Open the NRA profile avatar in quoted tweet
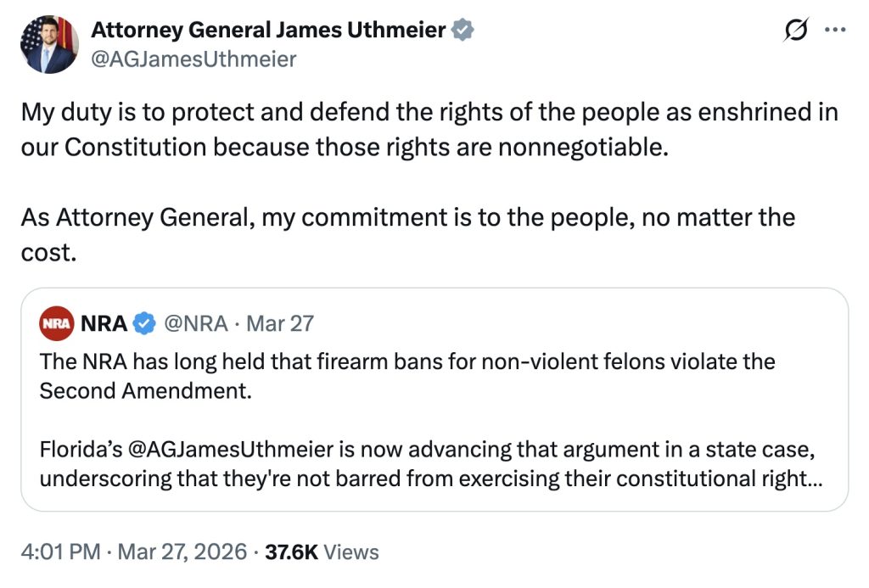Image resolution: width=869 pixels, height=588 pixels. (55, 322)
